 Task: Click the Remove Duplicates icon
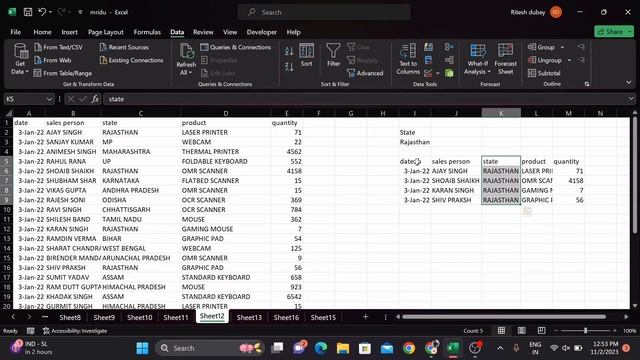point(428,60)
